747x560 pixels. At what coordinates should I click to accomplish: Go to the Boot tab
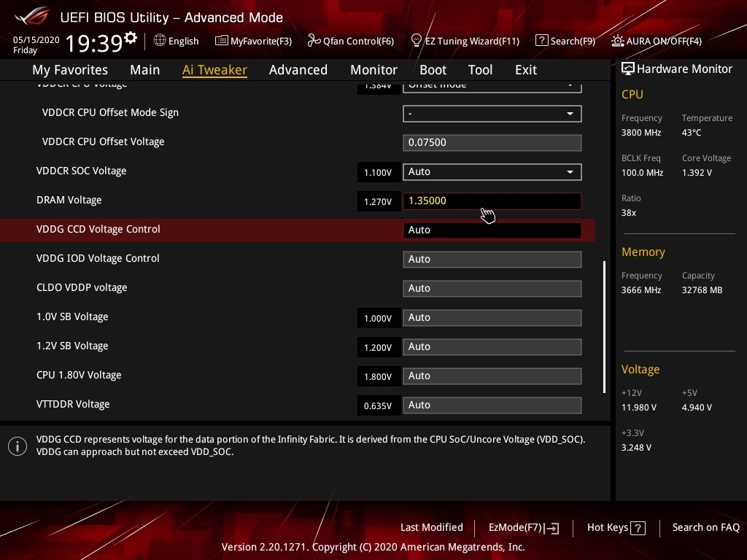(433, 70)
